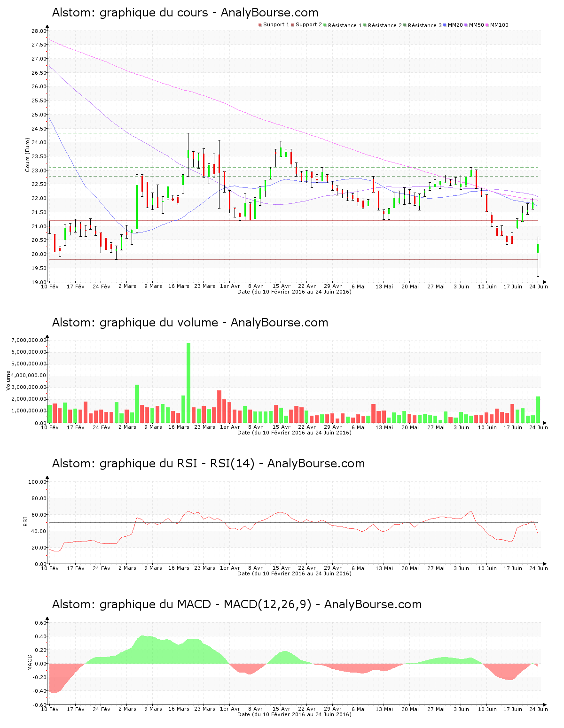Click the Support 1 legend color marker

260,25
